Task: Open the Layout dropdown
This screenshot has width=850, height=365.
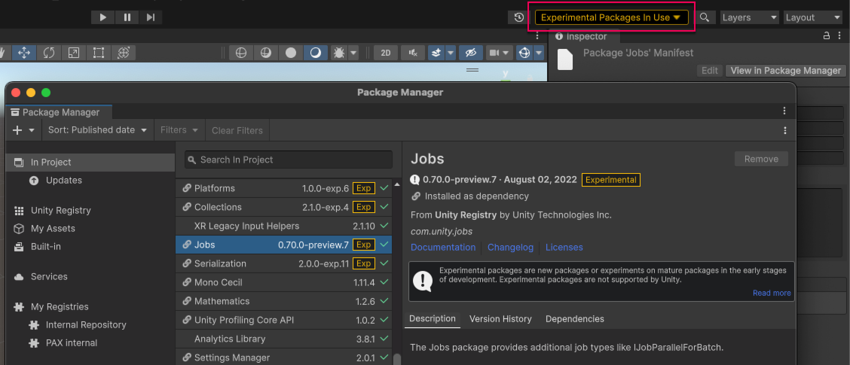Action: (813, 17)
